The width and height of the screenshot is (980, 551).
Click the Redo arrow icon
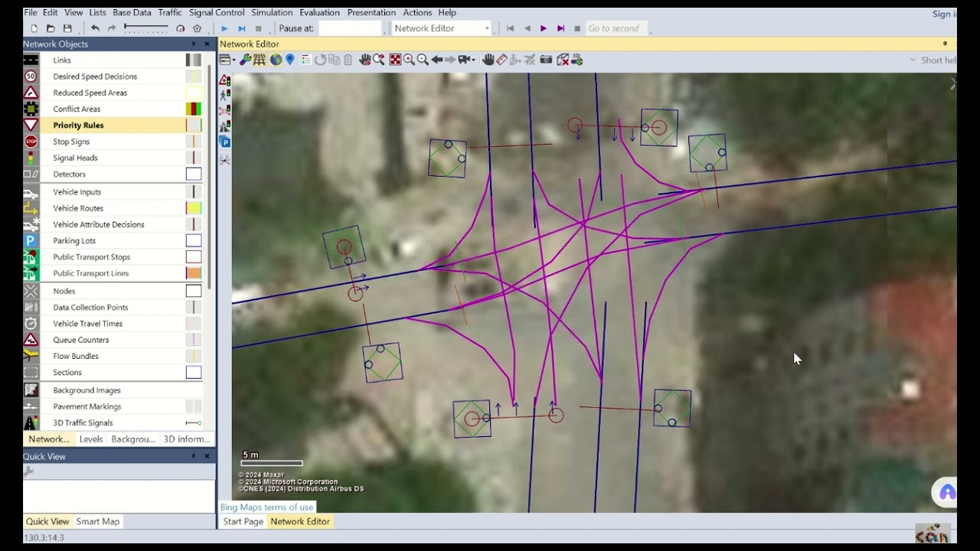coord(112,28)
